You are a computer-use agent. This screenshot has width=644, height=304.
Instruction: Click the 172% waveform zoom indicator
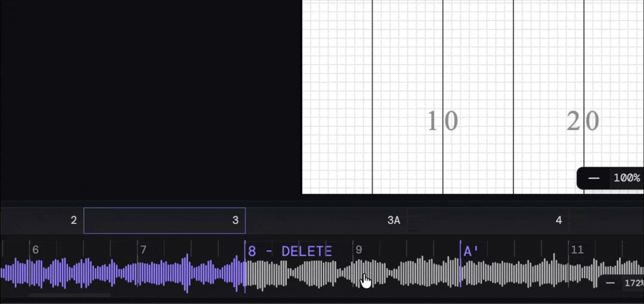632,283
